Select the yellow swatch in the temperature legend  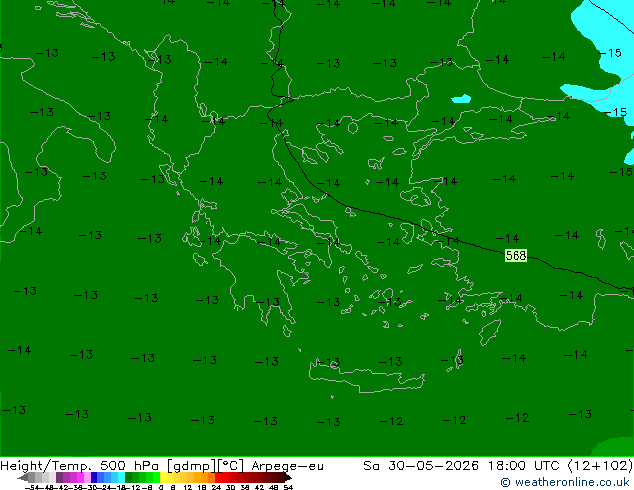click(163, 477)
